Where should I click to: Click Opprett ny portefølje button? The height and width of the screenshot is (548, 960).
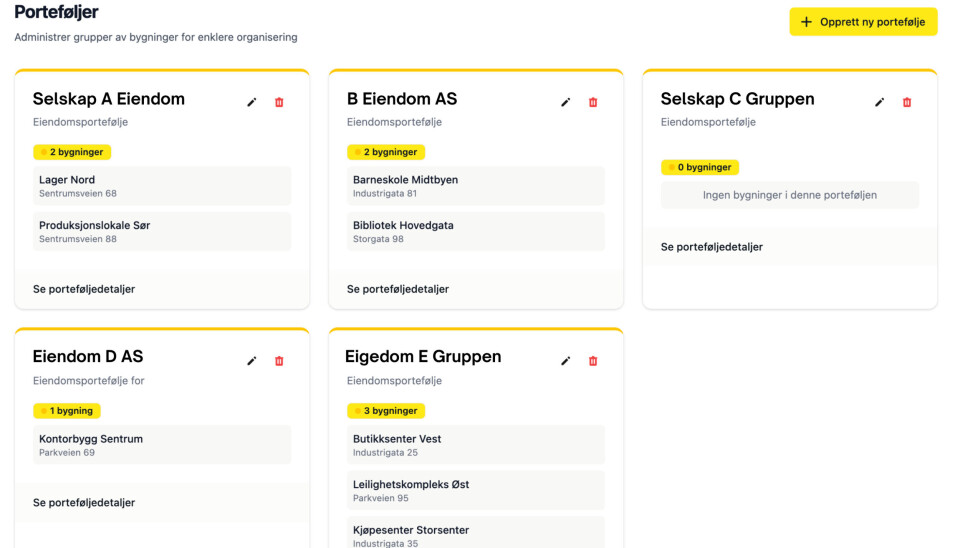pyautogui.click(x=863, y=22)
